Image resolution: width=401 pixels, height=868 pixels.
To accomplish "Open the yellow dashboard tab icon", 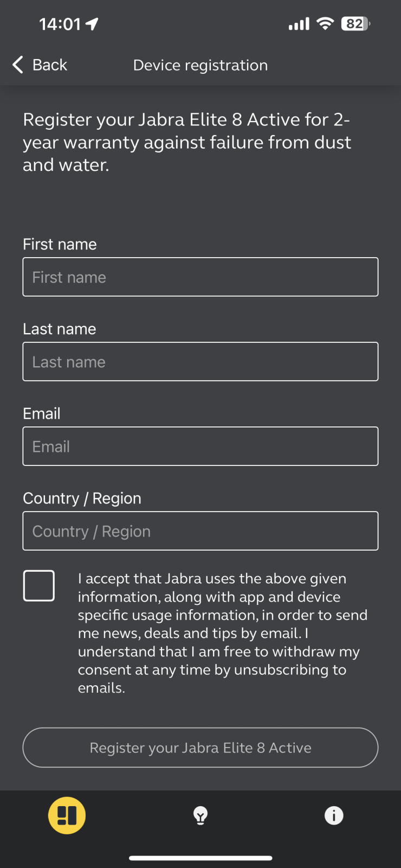I will tap(67, 815).
